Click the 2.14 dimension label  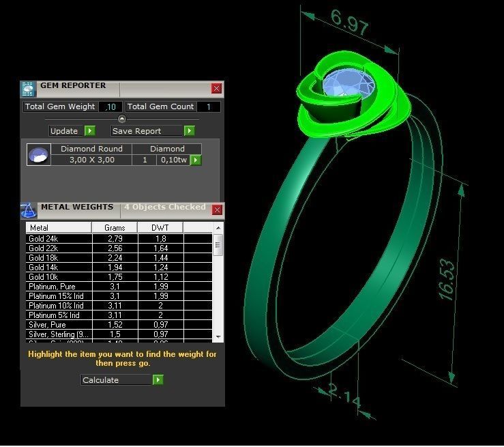[x=344, y=394]
